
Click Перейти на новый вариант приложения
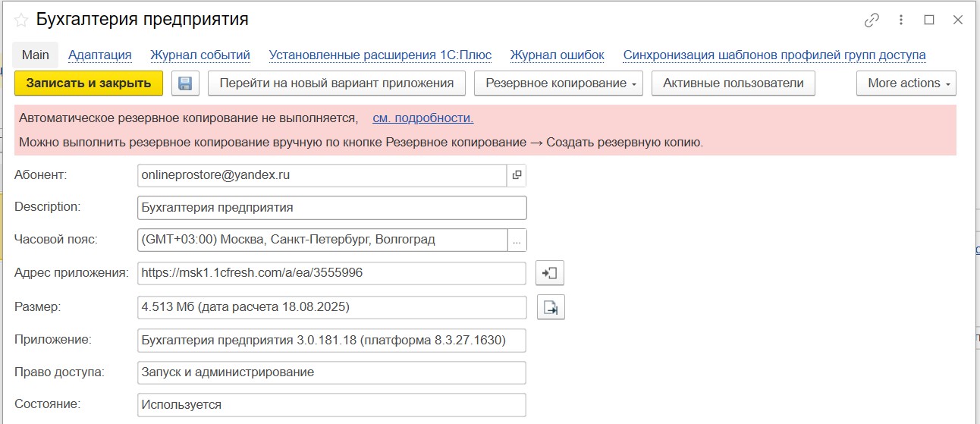click(337, 83)
